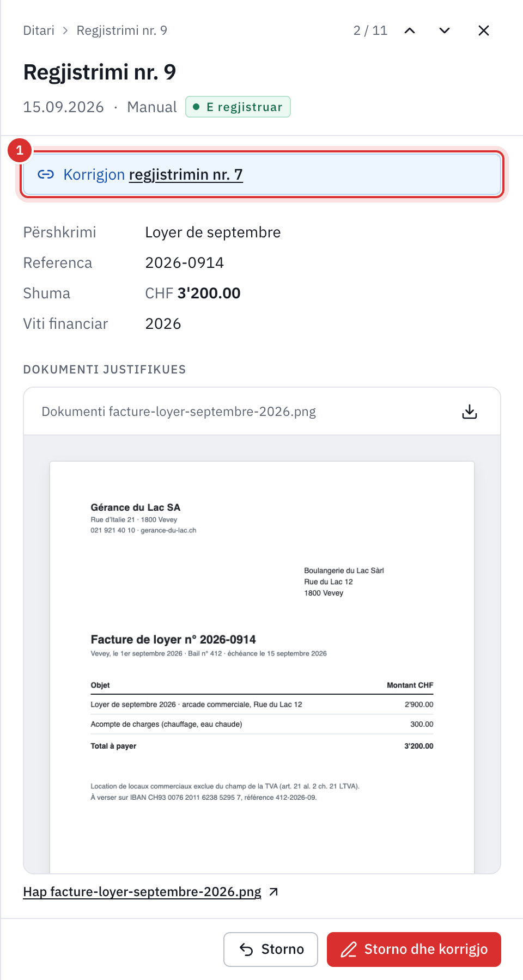Click the E regjistruar status badge
Viewport: 523px width, 980px height.
(238, 107)
